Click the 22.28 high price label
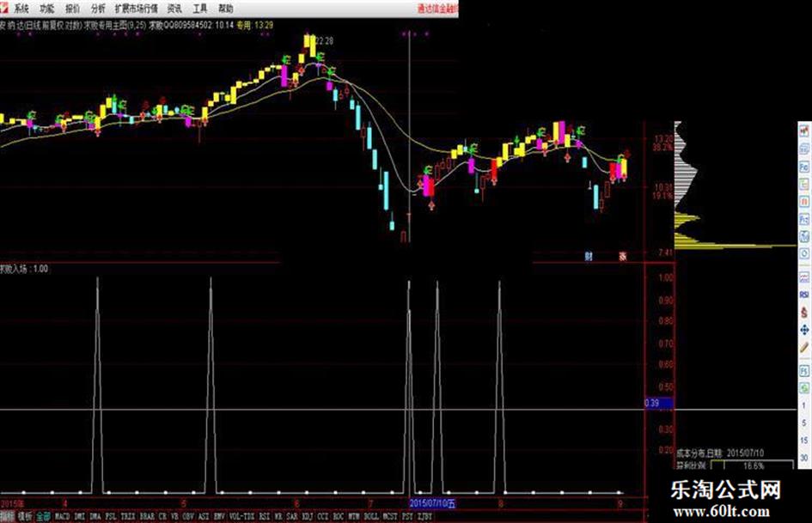The height and width of the screenshot is (523, 812). pos(325,41)
